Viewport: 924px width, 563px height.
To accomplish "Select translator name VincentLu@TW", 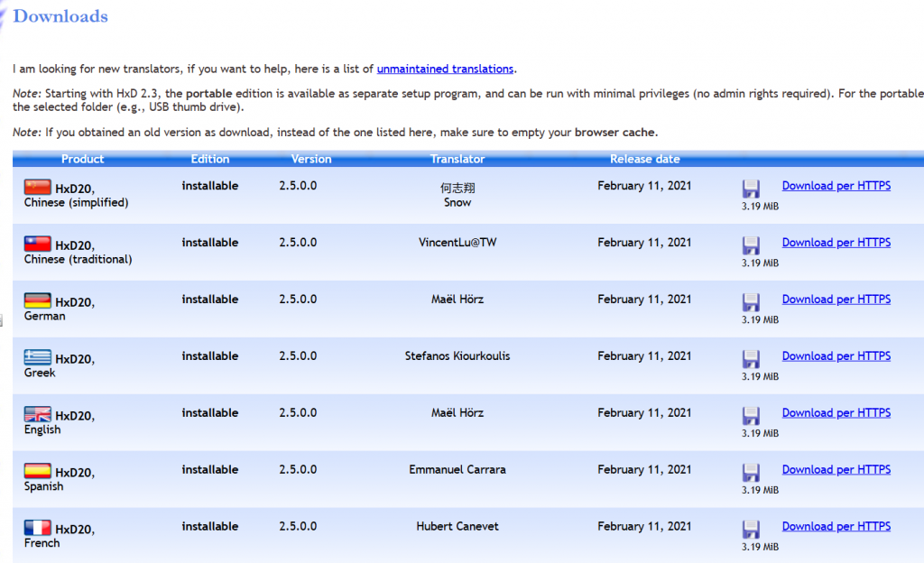I will tap(457, 242).
